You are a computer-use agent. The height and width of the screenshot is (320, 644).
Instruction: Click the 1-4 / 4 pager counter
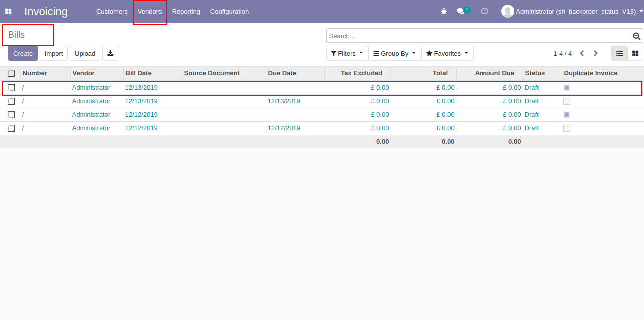562,53
